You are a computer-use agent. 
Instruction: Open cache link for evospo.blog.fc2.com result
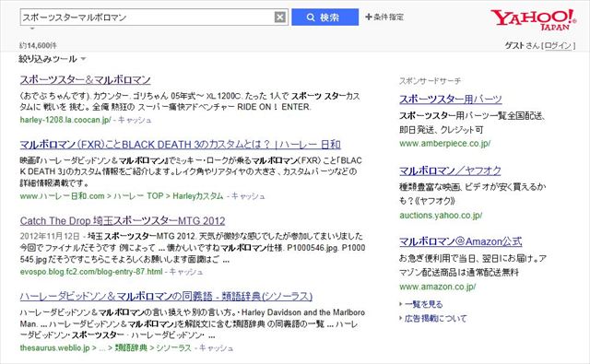[x=185, y=272]
